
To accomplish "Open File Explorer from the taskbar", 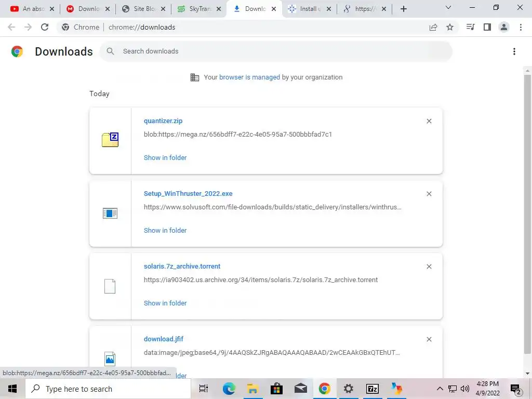I will [253, 389].
